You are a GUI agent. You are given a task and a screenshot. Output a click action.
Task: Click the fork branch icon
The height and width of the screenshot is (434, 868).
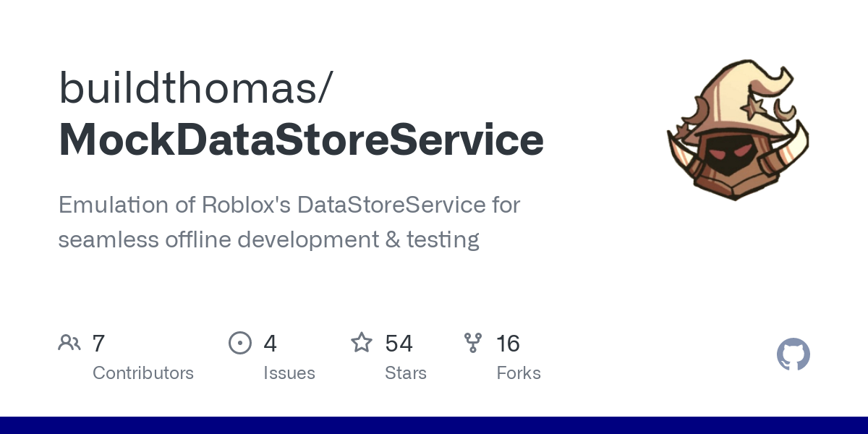[x=473, y=343]
